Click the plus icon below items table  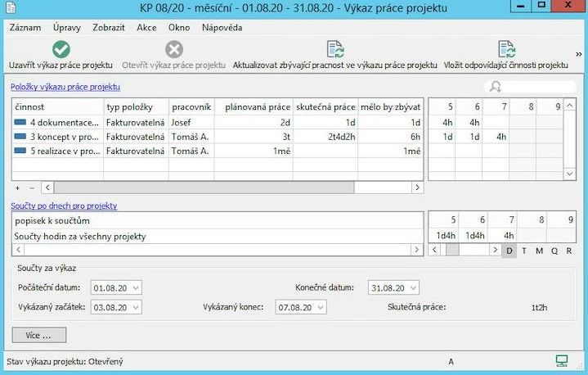coord(18,187)
